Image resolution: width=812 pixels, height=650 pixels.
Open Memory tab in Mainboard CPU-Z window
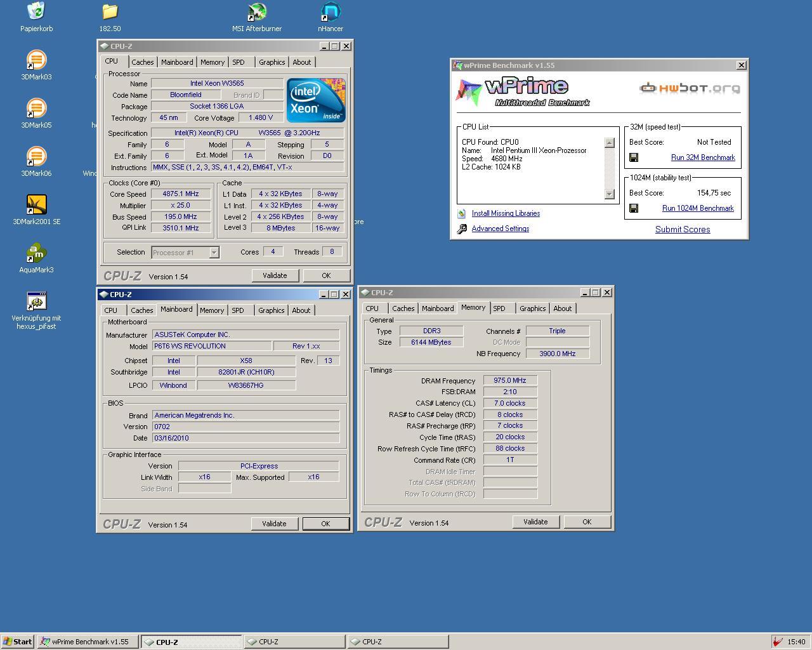212,310
